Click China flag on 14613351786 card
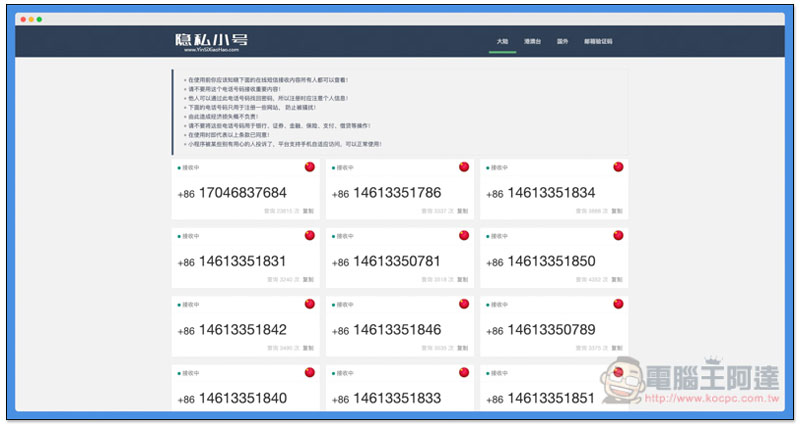Screen dimensions: 800x425 coord(464,167)
